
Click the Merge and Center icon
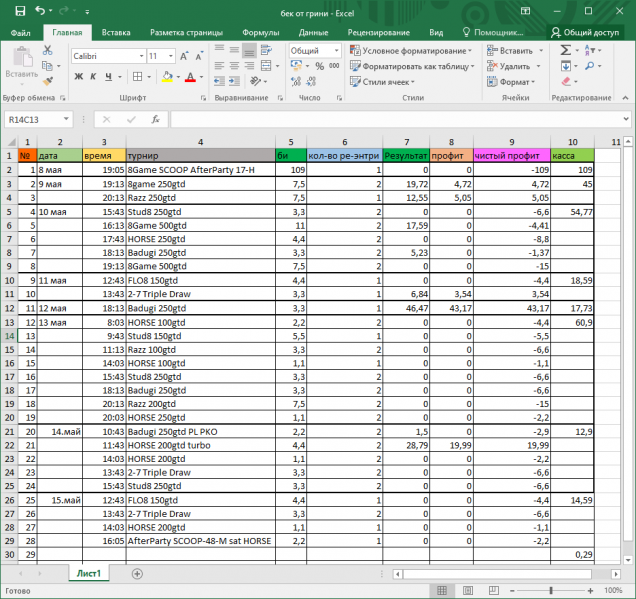266,66
